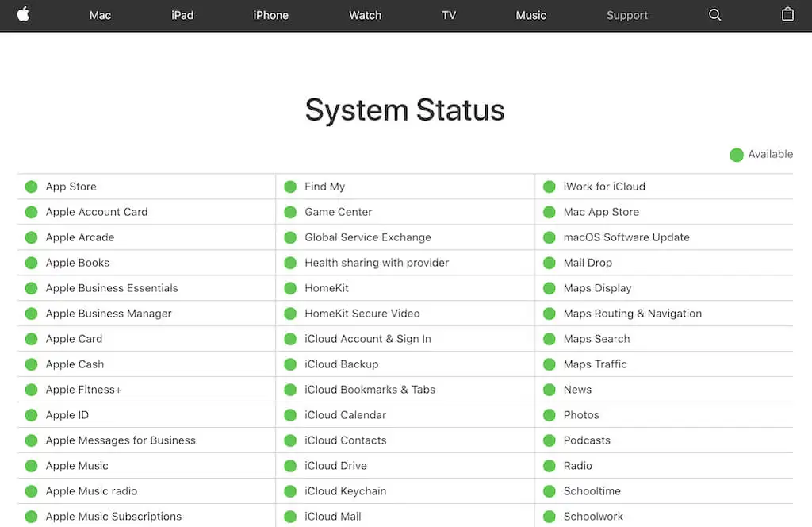Click green dot next to Radio
This screenshot has width=812, height=527.
pos(550,466)
